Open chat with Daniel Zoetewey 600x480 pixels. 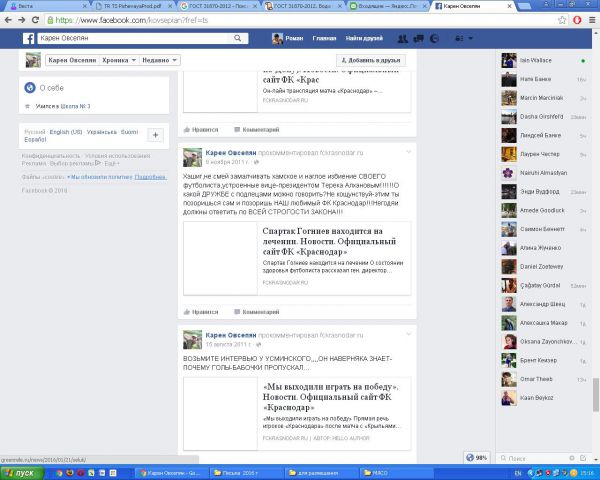click(x=544, y=267)
